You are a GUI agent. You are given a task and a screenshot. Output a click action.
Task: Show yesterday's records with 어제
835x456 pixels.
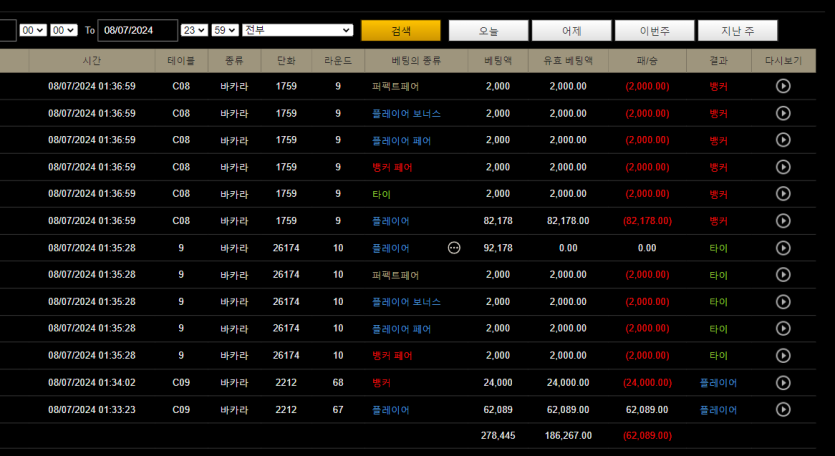(571, 30)
